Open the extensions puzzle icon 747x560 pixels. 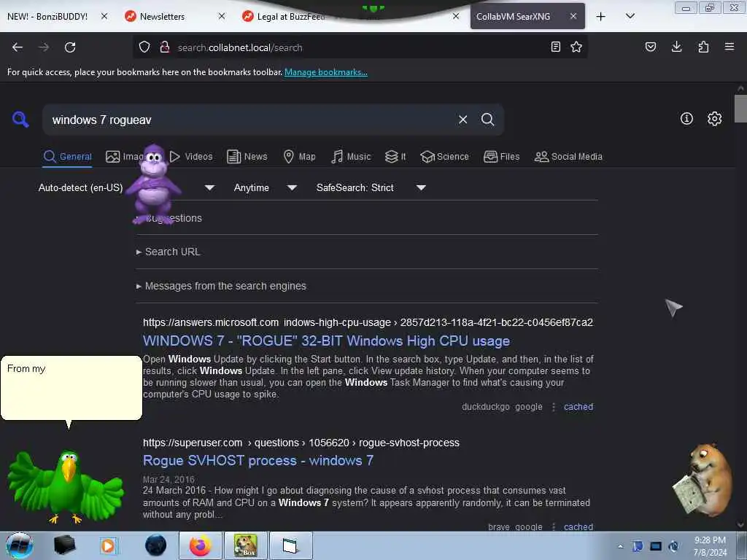click(x=703, y=47)
